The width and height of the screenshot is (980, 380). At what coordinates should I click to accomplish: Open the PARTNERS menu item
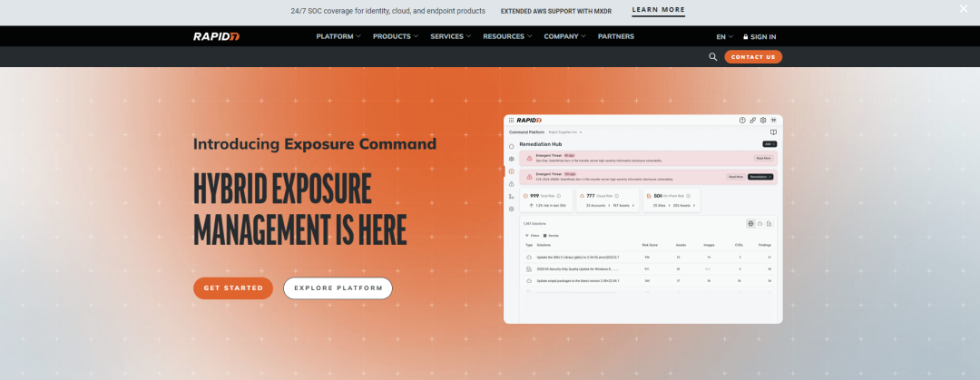click(615, 36)
